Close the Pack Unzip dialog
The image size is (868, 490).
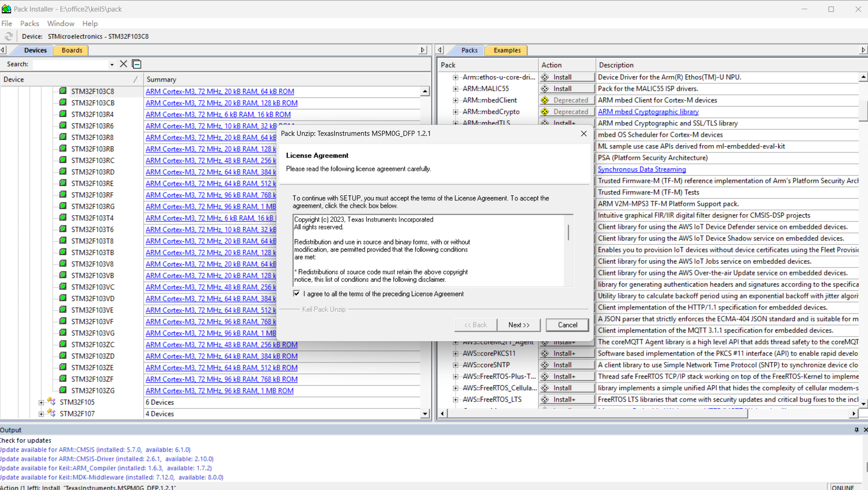(583, 134)
